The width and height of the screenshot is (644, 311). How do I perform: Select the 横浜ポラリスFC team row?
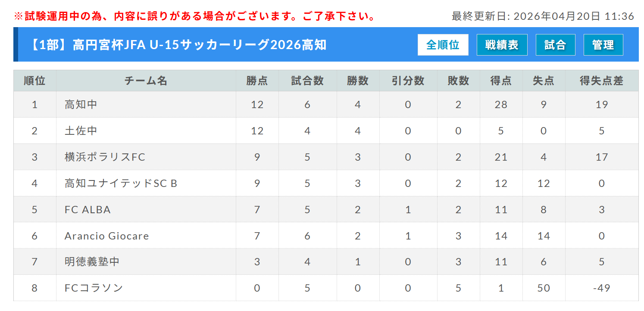click(105, 157)
